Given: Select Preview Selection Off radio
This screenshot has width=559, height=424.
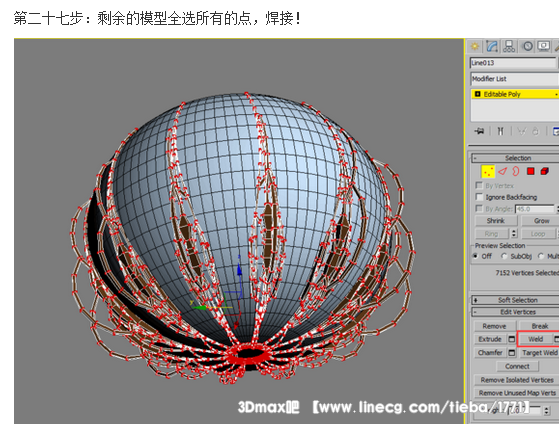Looking at the screenshot, I should pyautogui.click(x=476, y=256).
